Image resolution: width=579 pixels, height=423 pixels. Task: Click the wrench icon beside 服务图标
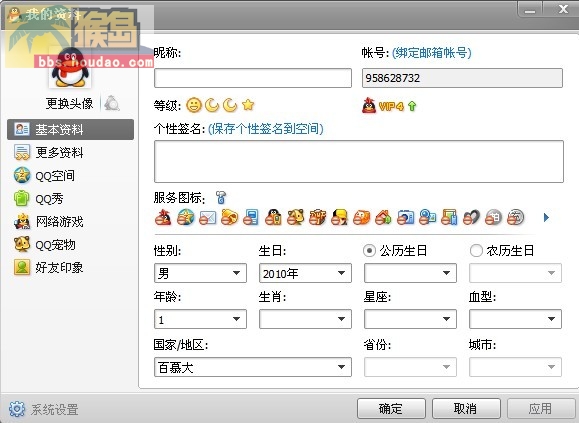pos(221,197)
